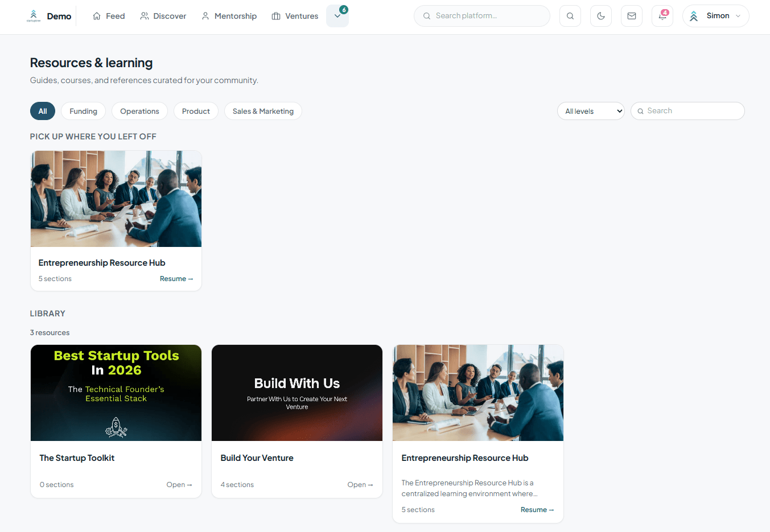Open the messages envelope icon
The height and width of the screenshot is (532, 770).
tap(632, 16)
